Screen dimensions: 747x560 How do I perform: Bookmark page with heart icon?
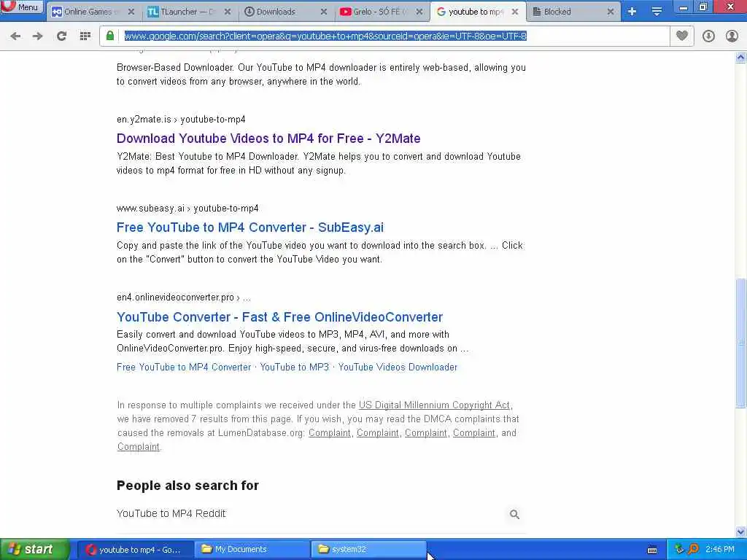[682, 36]
